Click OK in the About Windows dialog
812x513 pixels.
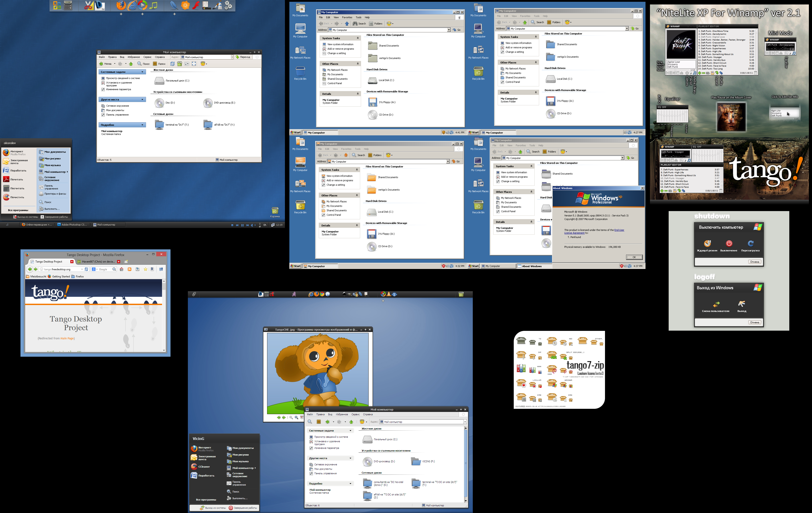click(x=634, y=257)
